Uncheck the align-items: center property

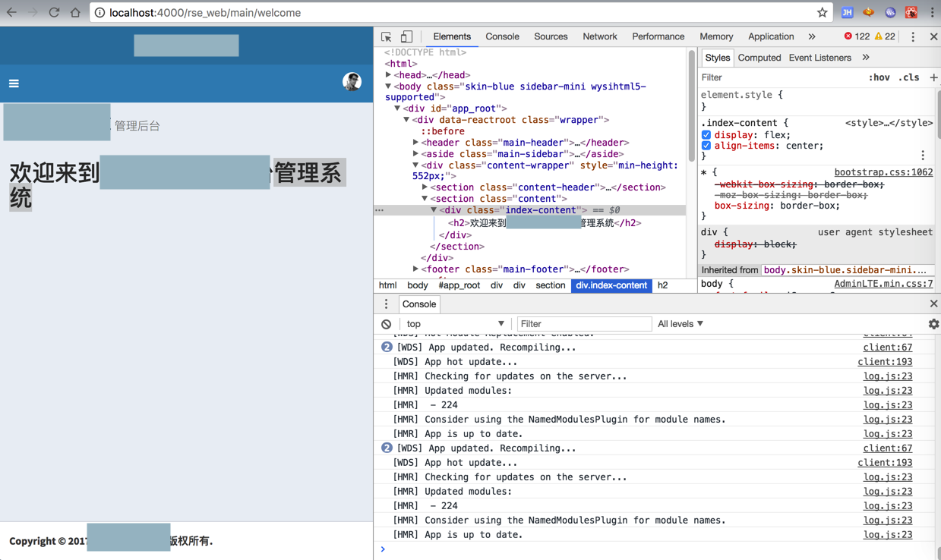pyautogui.click(x=706, y=146)
